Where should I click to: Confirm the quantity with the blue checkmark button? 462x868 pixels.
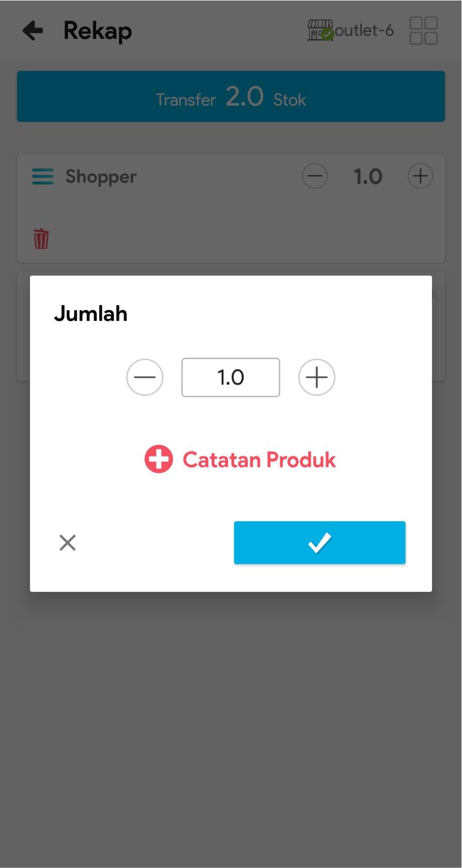320,543
